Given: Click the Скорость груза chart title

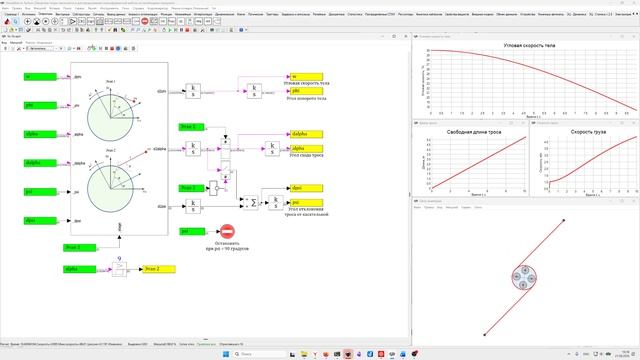Looking at the screenshot, I should coord(588,132).
